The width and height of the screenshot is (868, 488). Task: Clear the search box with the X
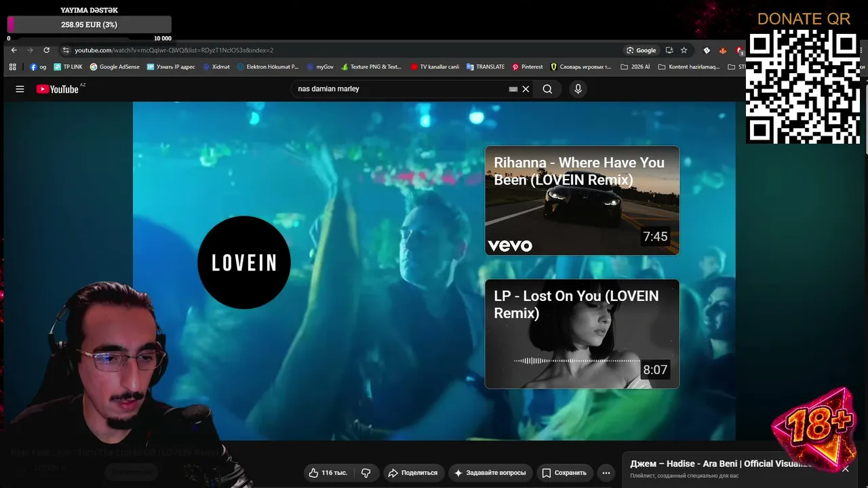coord(526,89)
